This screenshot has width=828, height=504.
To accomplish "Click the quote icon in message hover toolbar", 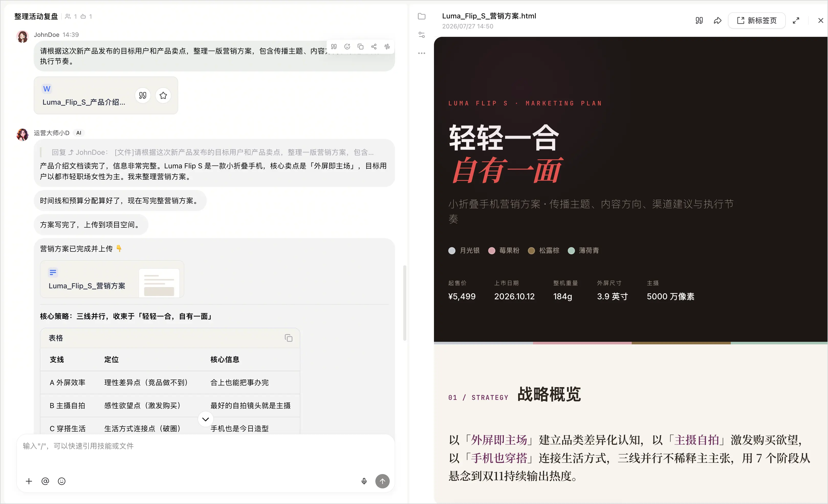I will 334,47.
